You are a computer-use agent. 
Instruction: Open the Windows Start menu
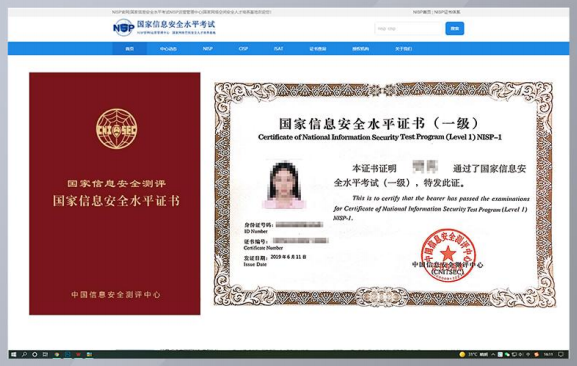pos(14,355)
